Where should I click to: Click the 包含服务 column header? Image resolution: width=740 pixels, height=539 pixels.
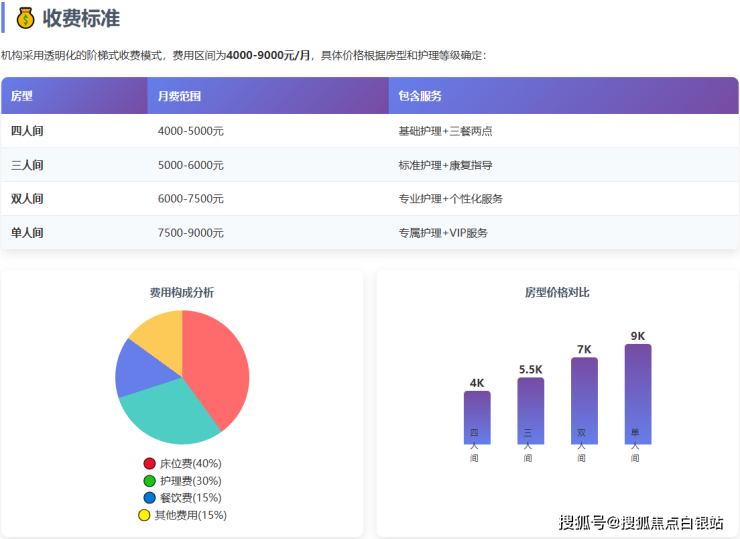pyautogui.click(x=420, y=96)
